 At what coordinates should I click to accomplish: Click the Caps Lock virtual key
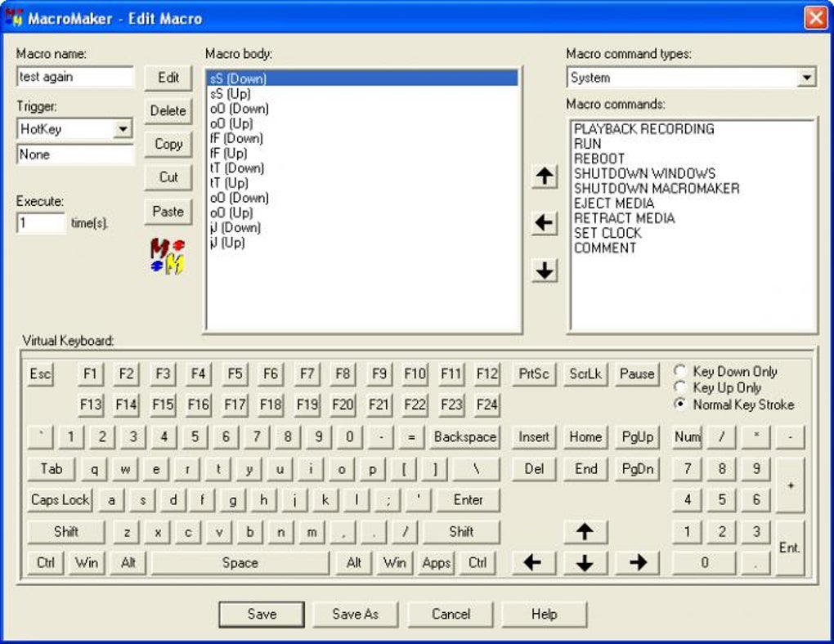(60, 500)
